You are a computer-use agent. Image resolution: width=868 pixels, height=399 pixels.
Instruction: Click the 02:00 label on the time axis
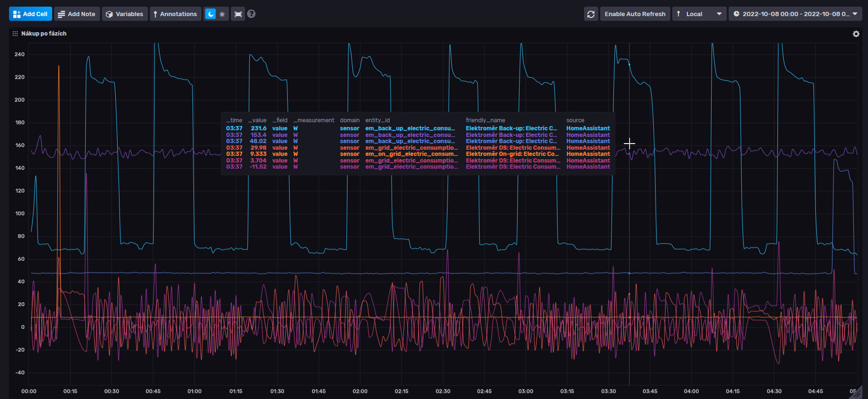point(360,391)
